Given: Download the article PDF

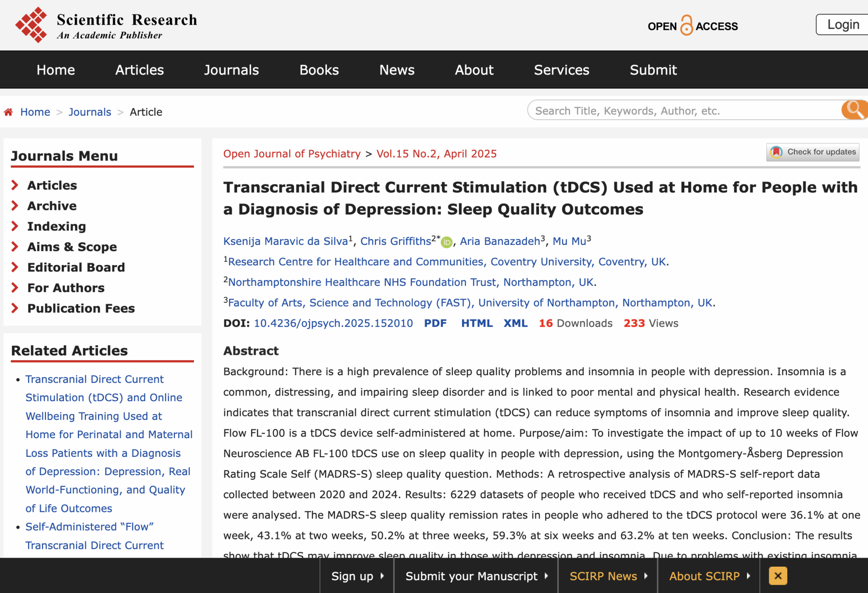Looking at the screenshot, I should click(435, 323).
